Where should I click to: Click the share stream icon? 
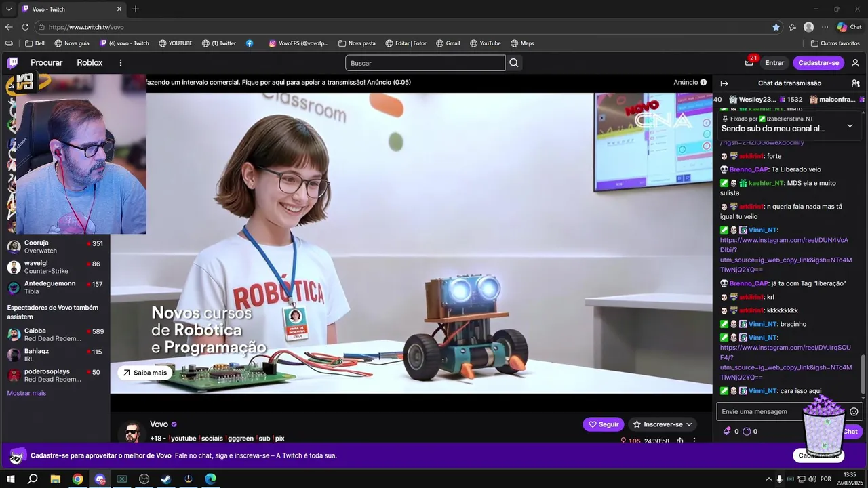click(x=679, y=441)
